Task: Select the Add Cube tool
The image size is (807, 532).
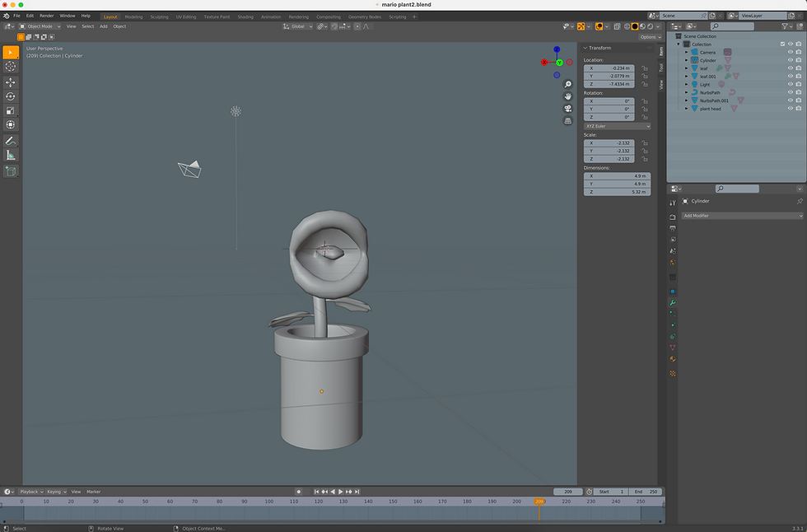Action: point(10,171)
